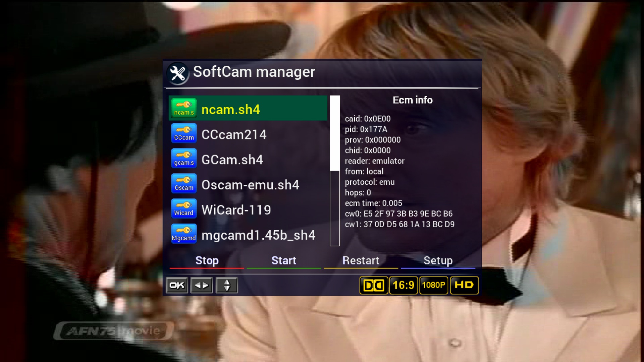Click the Wicard key icon
The image size is (644, 362).
click(x=184, y=208)
